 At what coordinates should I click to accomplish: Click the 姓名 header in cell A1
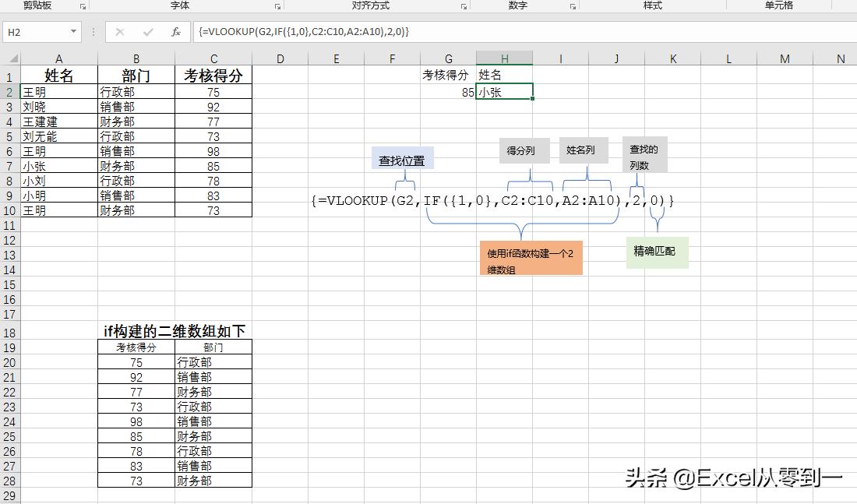click(58, 75)
